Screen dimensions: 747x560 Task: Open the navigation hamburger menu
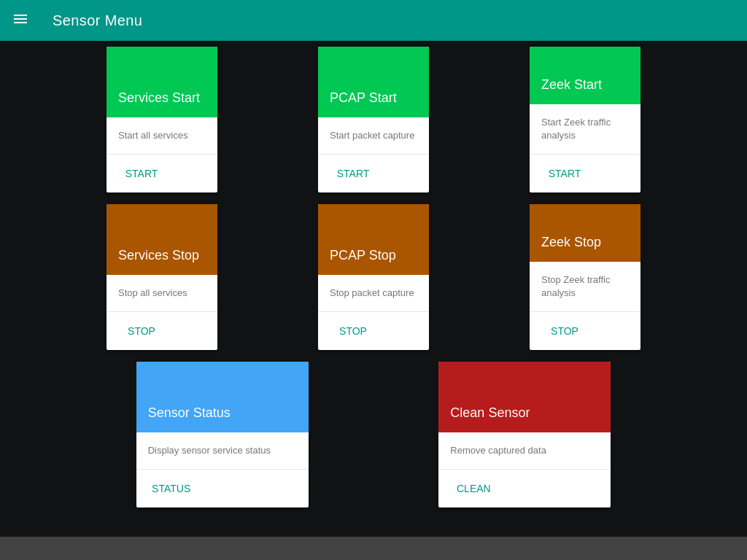(x=20, y=19)
